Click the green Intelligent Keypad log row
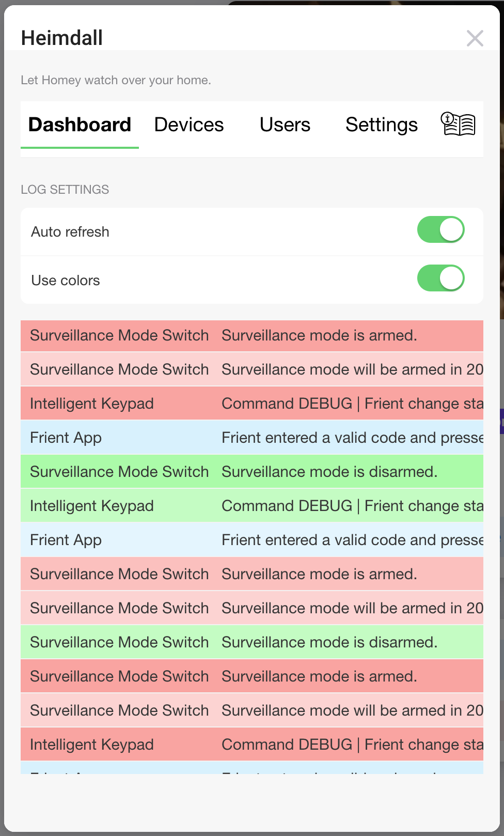Viewport: 504px width, 836px height. (x=252, y=506)
